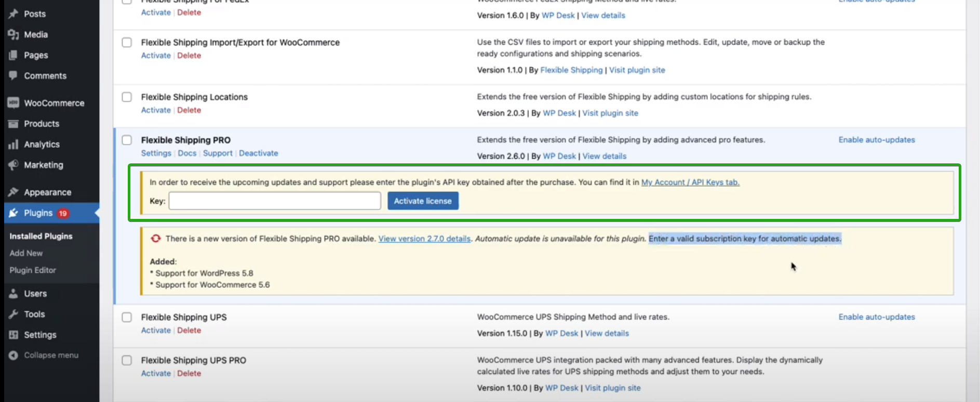View details of Flexible Shipping PRO

(x=605, y=156)
